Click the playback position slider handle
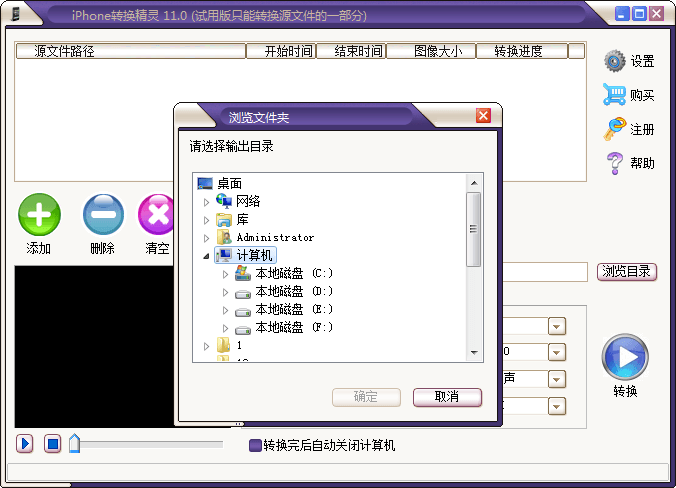Image resolution: width=676 pixels, height=488 pixels. pos(75,443)
